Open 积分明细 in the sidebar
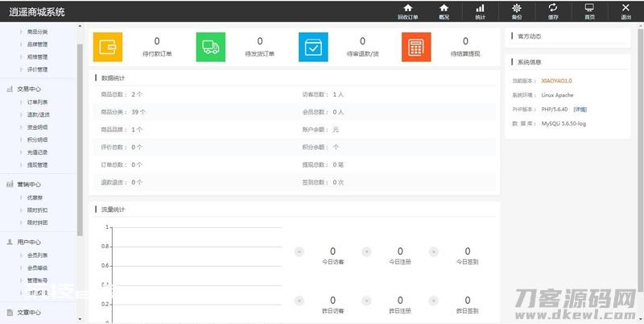The image size is (644, 324). coord(37,139)
